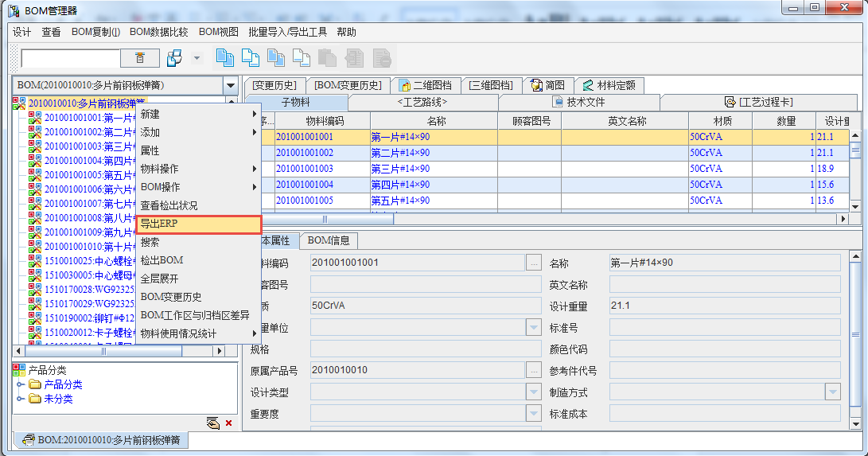Click the browse button next to 原属产品号 field

(x=534, y=370)
